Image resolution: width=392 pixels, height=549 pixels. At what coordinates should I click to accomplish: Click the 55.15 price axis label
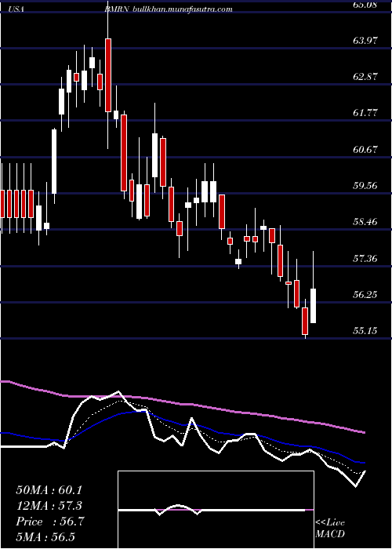(365, 330)
